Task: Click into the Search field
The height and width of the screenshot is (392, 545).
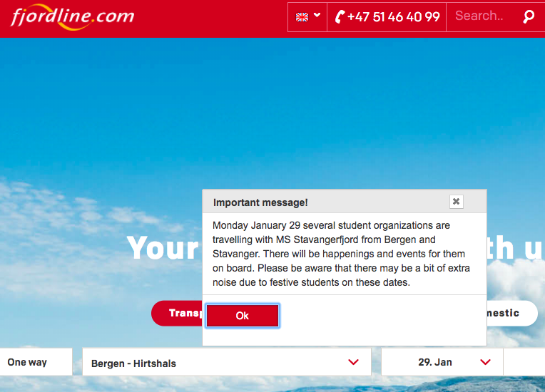Action: tap(485, 16)
